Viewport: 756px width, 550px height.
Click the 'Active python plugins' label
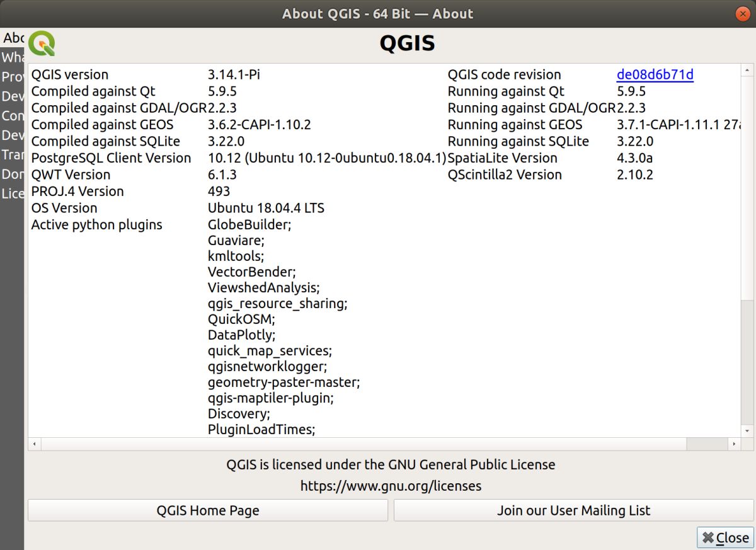97,225
